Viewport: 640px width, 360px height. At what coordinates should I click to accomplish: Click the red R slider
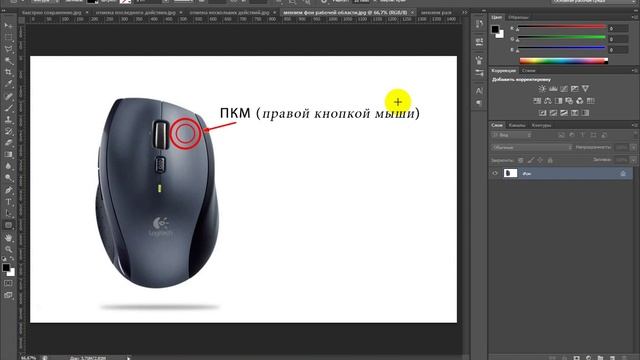[562, 27]
